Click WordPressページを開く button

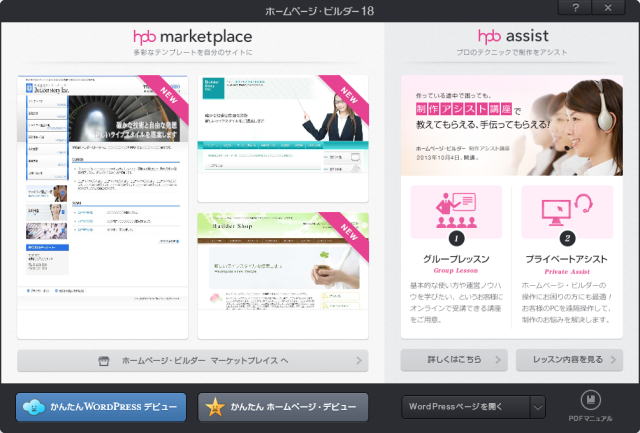click(466, 407)
